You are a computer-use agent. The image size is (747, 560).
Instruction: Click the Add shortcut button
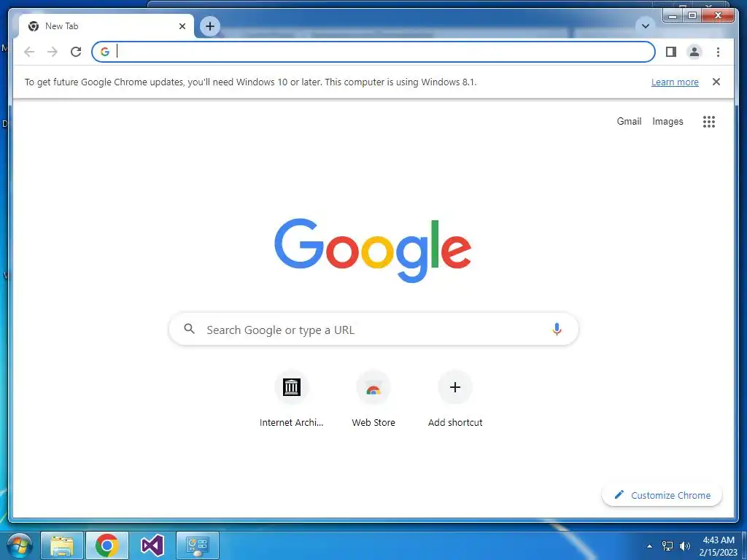pyautogui.click(x=455, y=399)
